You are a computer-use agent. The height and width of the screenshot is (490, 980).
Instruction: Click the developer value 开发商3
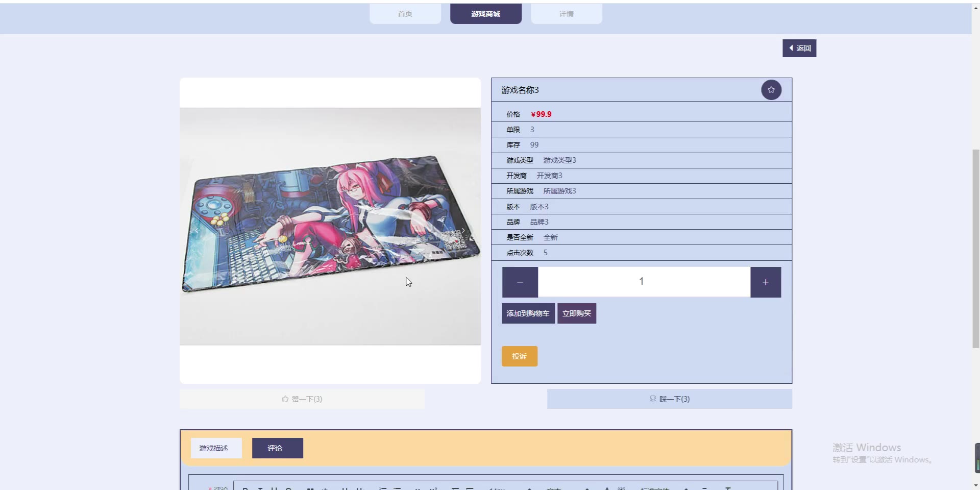point(549,176)
